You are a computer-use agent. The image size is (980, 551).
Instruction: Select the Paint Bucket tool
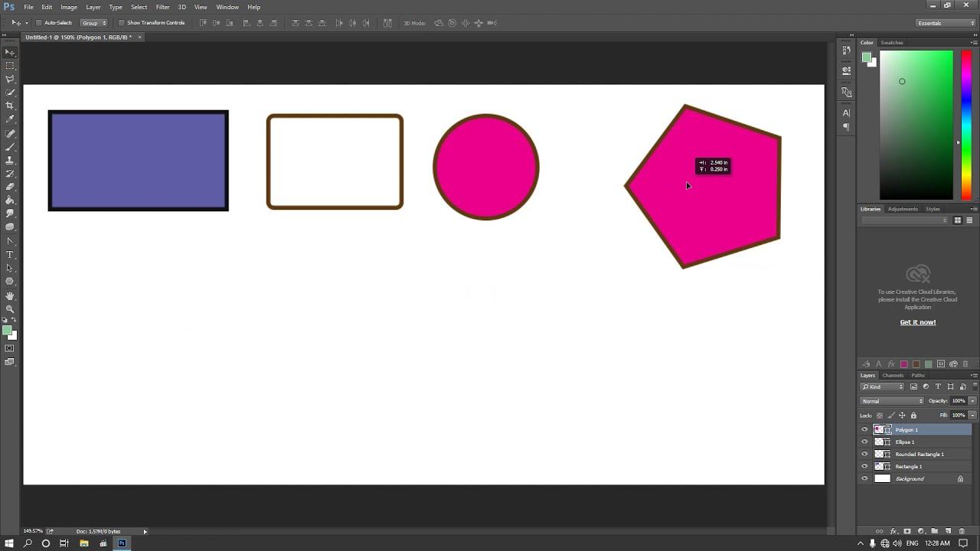tap(10, 201)
